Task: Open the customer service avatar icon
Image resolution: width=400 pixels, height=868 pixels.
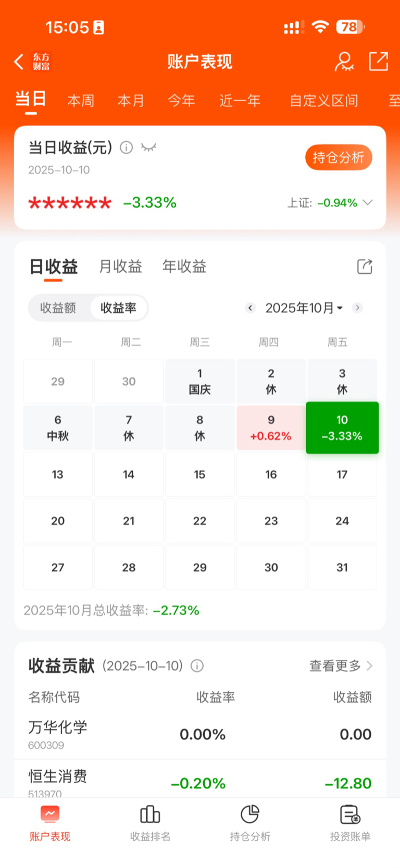Action: click(344, 62)
